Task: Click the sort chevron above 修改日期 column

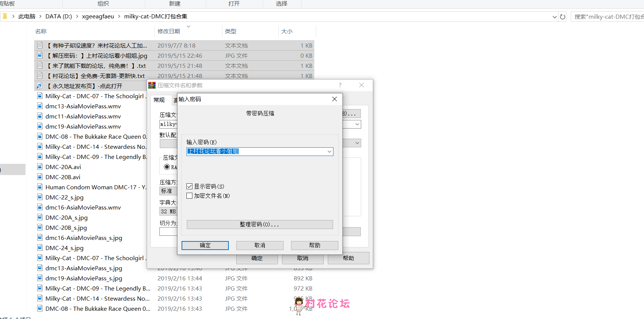Action: tap(188, 26)
